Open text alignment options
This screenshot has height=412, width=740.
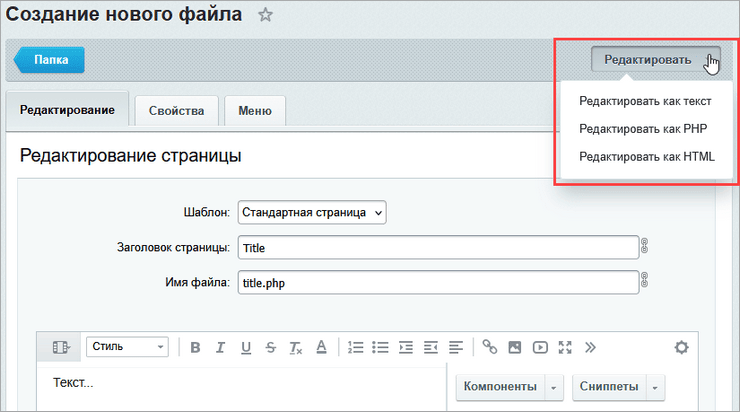tap(456, 348)
